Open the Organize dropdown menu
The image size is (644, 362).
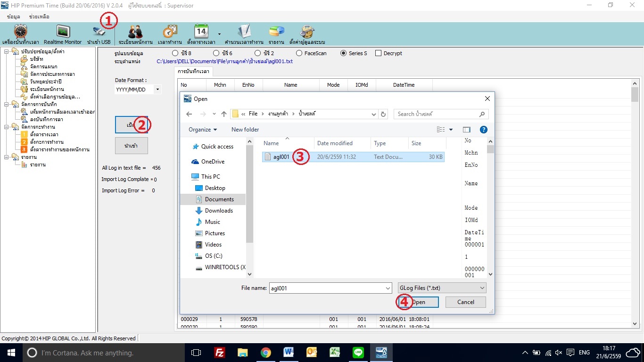coord(203,130)
